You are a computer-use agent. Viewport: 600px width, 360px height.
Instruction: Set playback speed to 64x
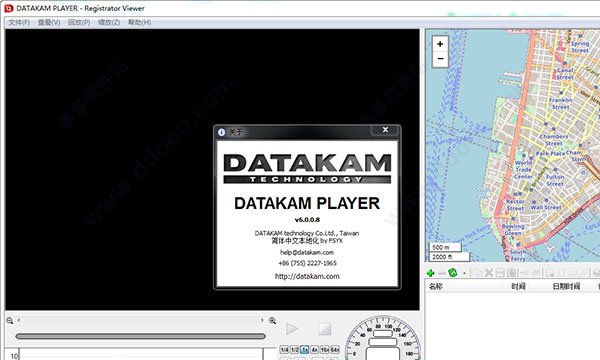tap(334, 350)
